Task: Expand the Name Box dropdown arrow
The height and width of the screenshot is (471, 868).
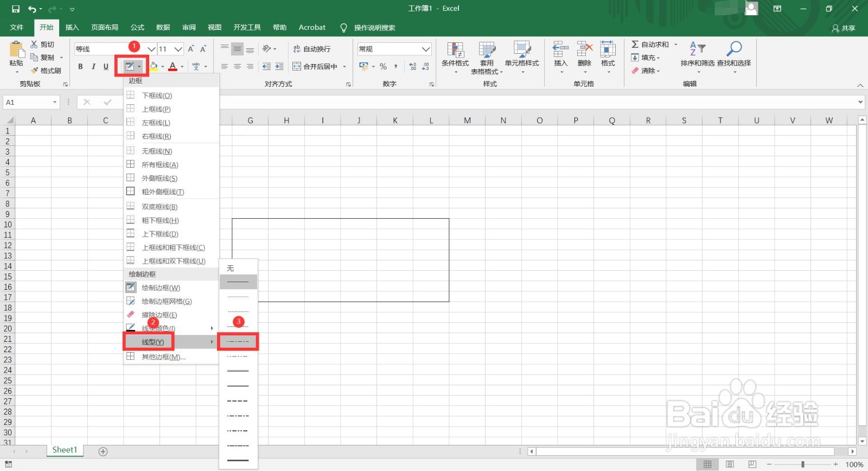Action: point(55,102)
